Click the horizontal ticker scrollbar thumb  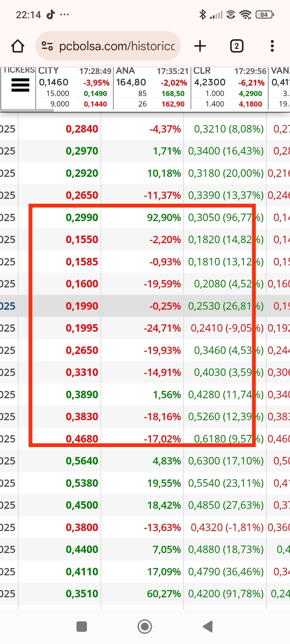coord(27,110)
